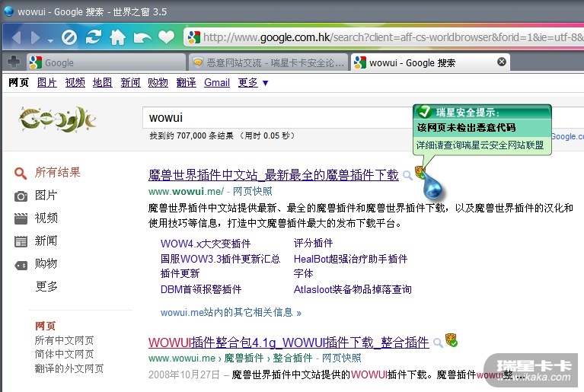
Task: Open the 地图 link in top bar
Action: pos(103,82)
